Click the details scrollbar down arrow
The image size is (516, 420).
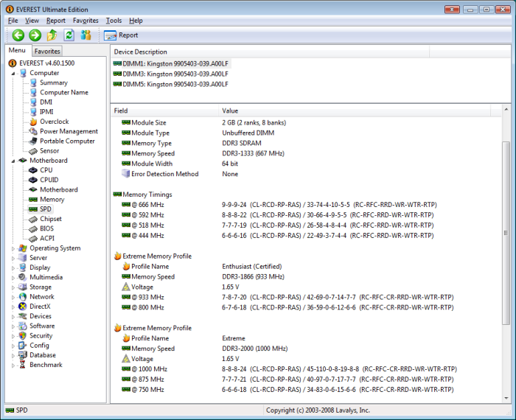pos(506,399)
